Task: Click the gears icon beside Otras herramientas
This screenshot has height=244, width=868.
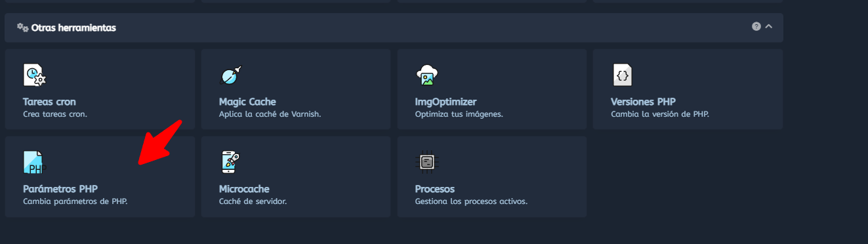Action: tap(22, 28)
